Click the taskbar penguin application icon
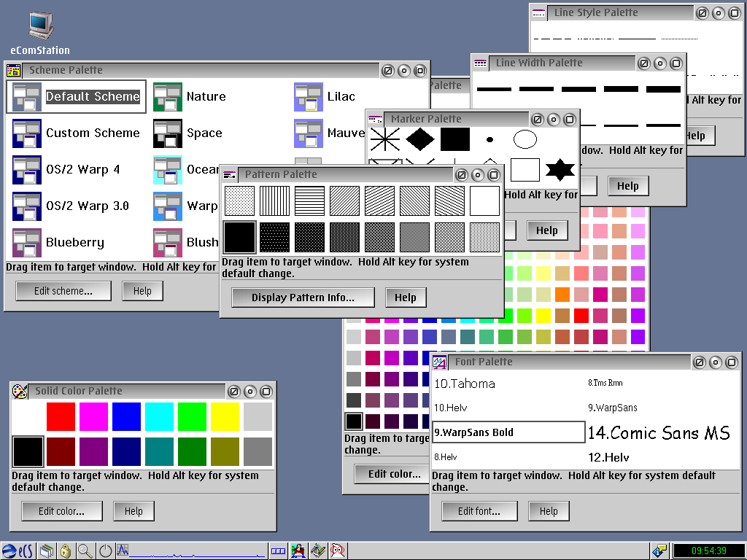Screen dimensions: 747x560 coord(298,551)
